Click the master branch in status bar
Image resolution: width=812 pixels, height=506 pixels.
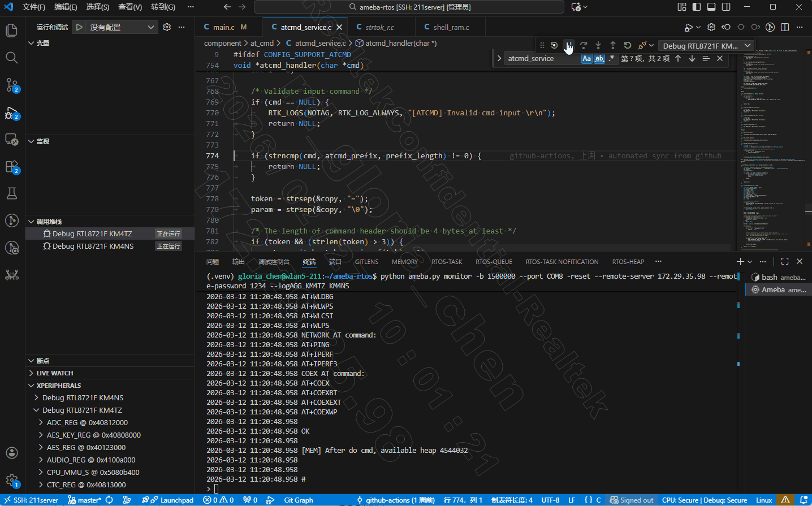(84, 500)
